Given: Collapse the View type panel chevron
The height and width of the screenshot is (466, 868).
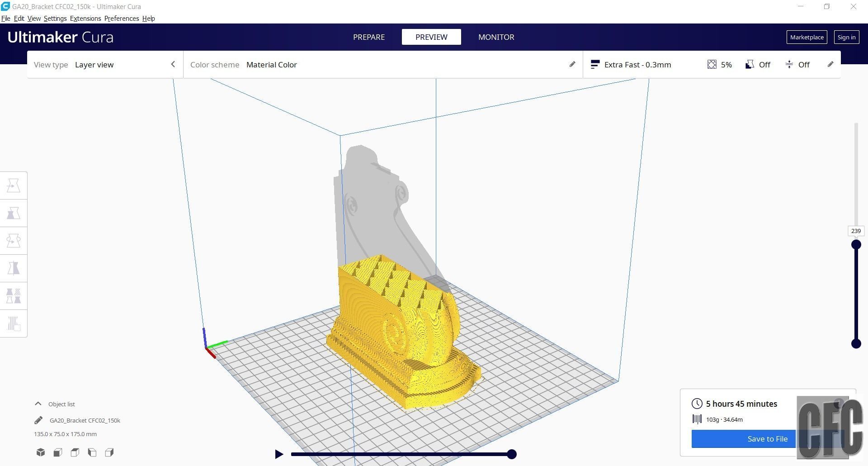Looking at the screenshot, I should pyautogui.click(x=173, y=64).
